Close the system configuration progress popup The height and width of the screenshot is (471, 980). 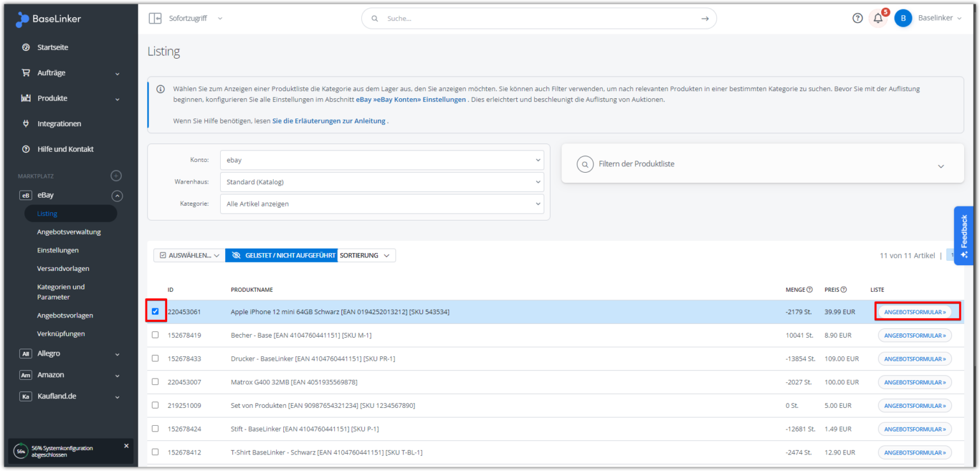point(126,446)
